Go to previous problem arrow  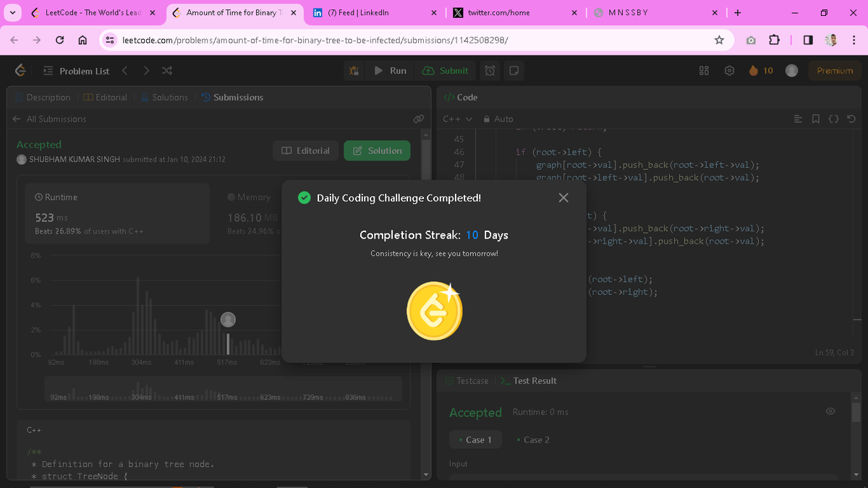[x=125, y=71]
